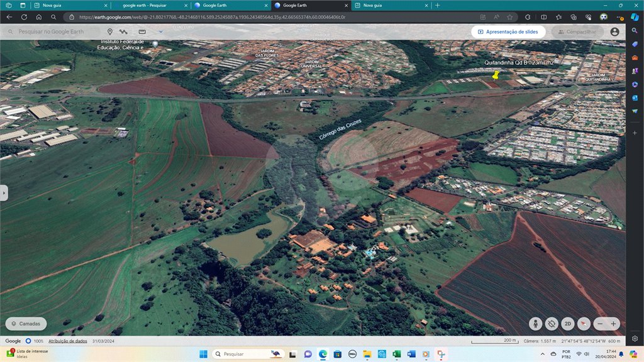The image size is (644, 362).
Task: Add page to favorites star icon
Action: (509, 17)
